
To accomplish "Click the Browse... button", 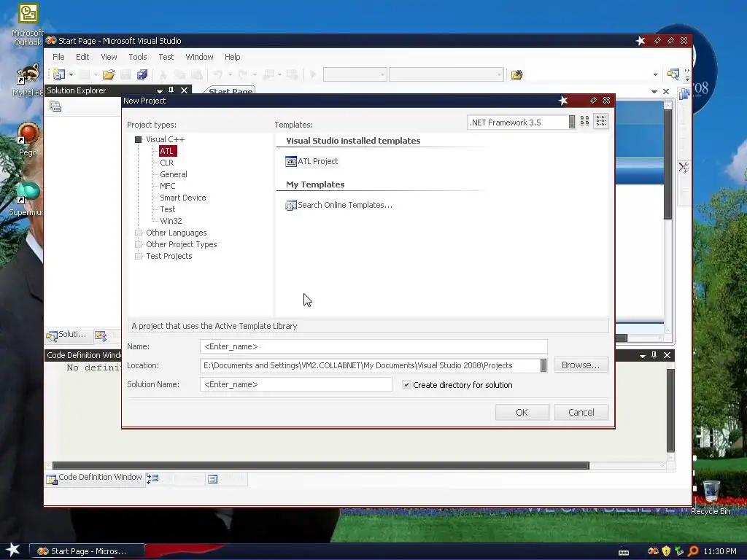I will tap(581, 365).
